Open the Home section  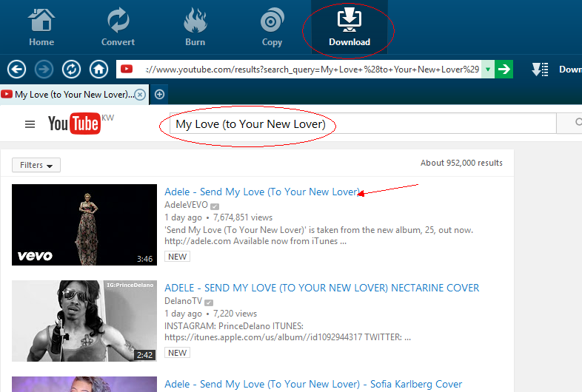click(41, 27)
